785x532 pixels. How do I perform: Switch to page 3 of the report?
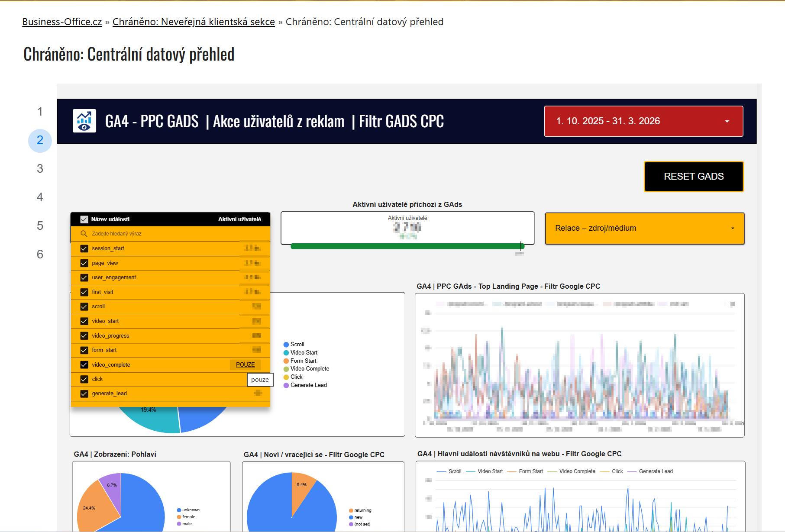tap(40, 169)
